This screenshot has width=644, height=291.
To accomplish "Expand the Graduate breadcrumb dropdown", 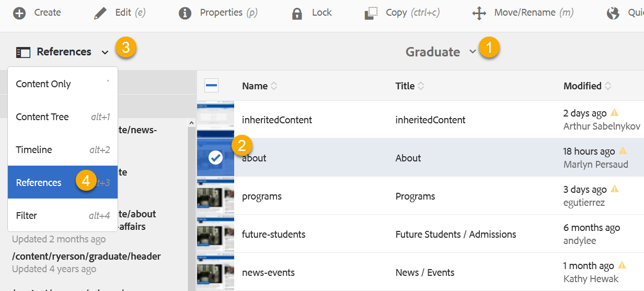I will pyautogui.click(x=473, y=52).
